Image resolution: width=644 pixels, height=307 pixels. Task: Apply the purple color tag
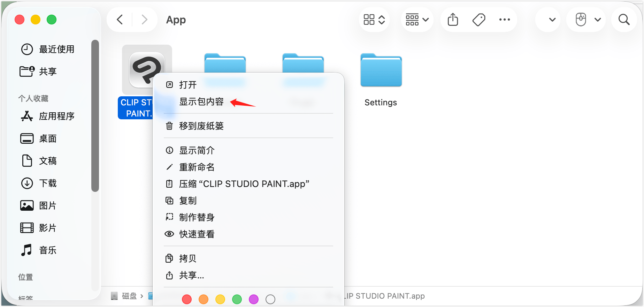(x=254, y=299)
